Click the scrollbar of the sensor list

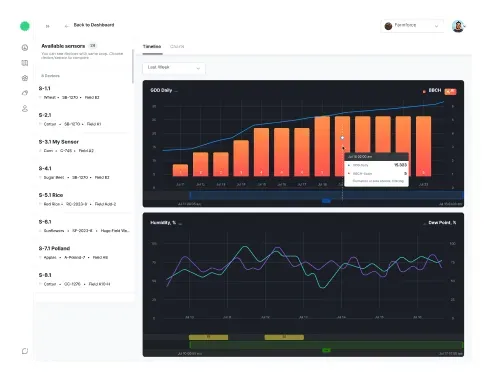pos(133,67)
